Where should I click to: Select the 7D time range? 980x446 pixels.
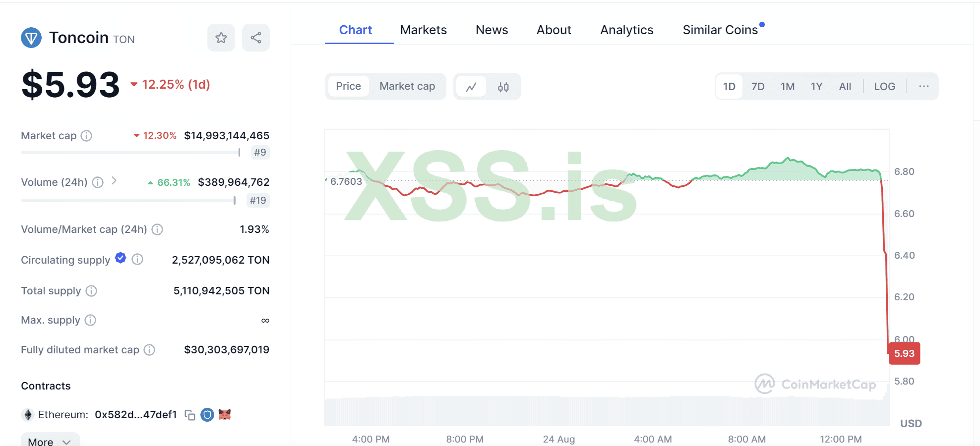(757, 87)
